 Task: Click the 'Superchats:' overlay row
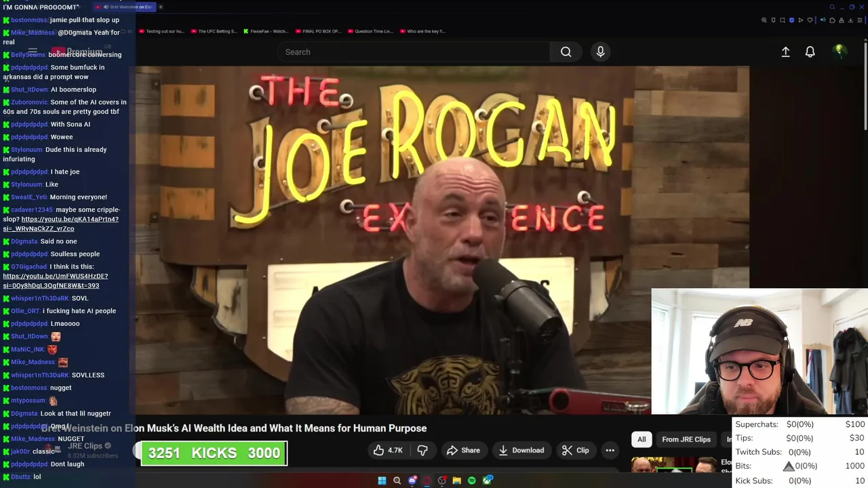[x=800, y=424]
